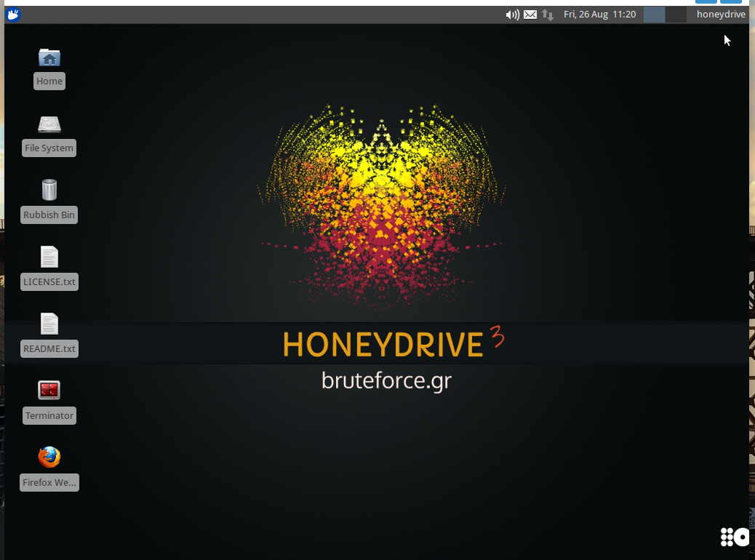The height and width of the screenshot is (560, 755).
Task: Click the right blue button in top-right corner
Action: point(731,2)
